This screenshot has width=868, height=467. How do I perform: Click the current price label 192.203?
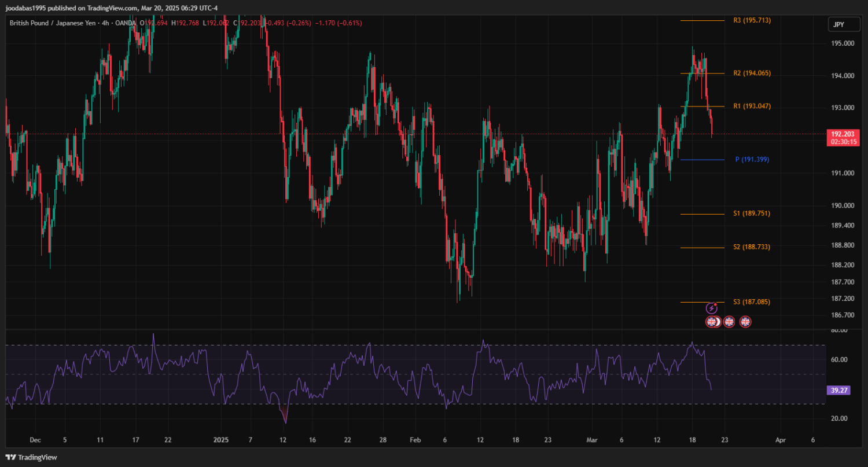coord(842,134)
